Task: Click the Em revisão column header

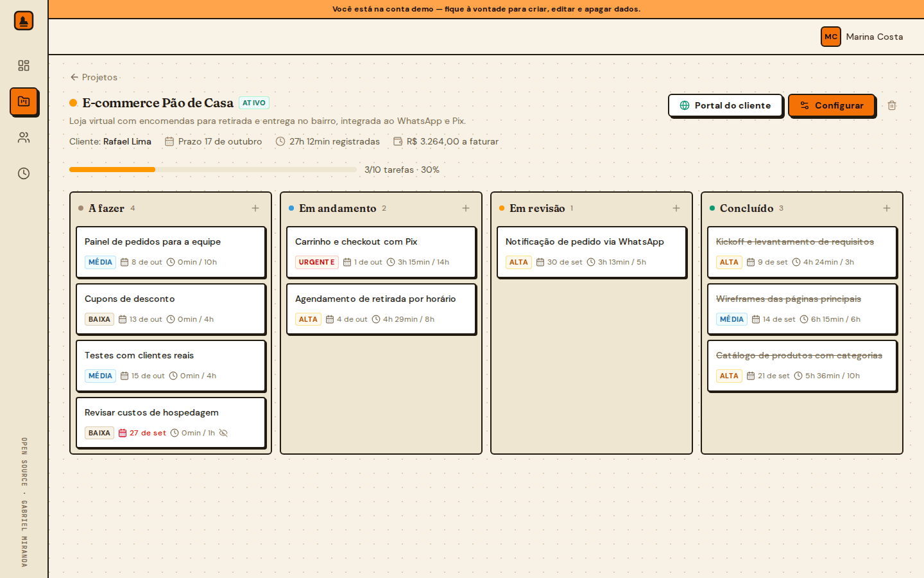Action: click(537, 208)
